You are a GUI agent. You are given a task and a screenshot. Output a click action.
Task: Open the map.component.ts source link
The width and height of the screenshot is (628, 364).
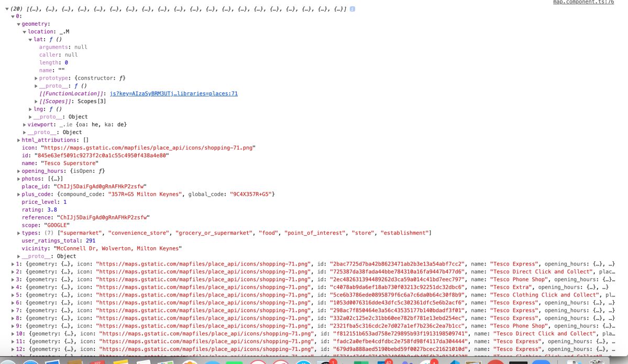583,2
